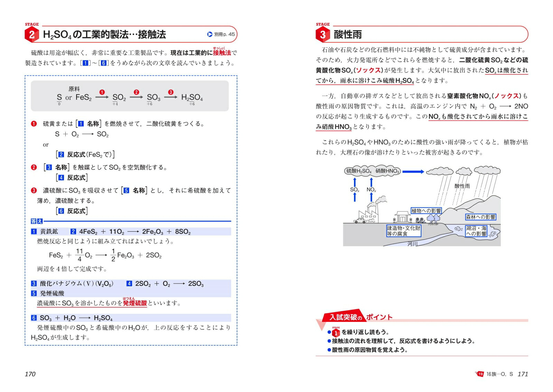Screen dimensions: 553x392
Task: Select blank box 3 名称 for the catalyst
Action: point(57,168)
